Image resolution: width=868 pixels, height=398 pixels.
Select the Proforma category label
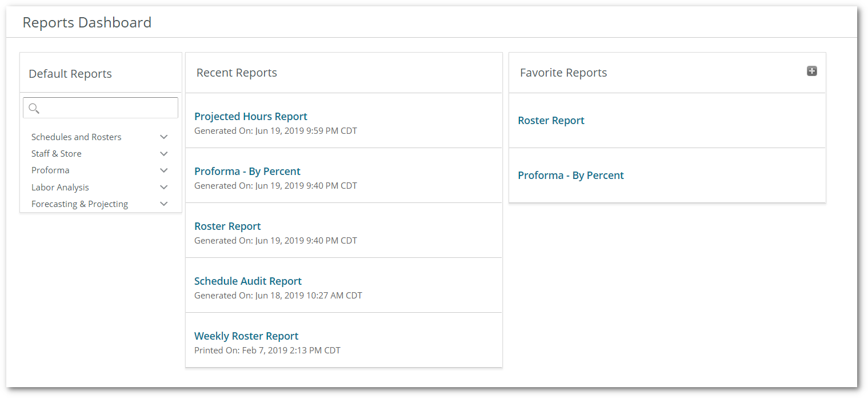[50, 170]
